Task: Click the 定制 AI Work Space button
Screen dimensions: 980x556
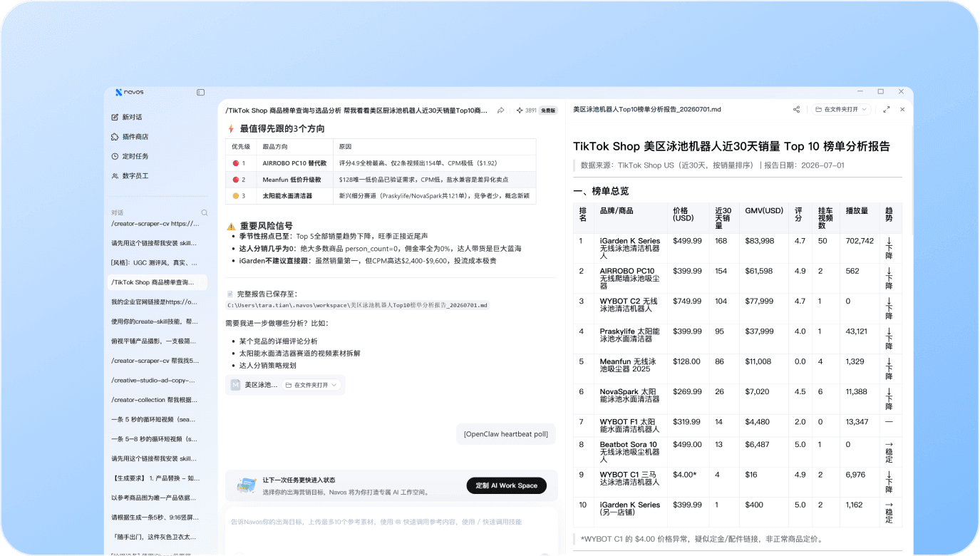Action: click(x=506, y=485)
